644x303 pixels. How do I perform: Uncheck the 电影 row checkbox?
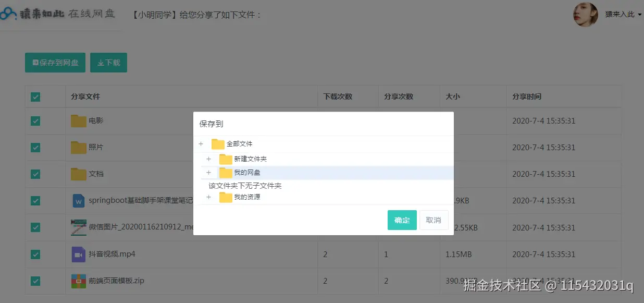(35, 121)
